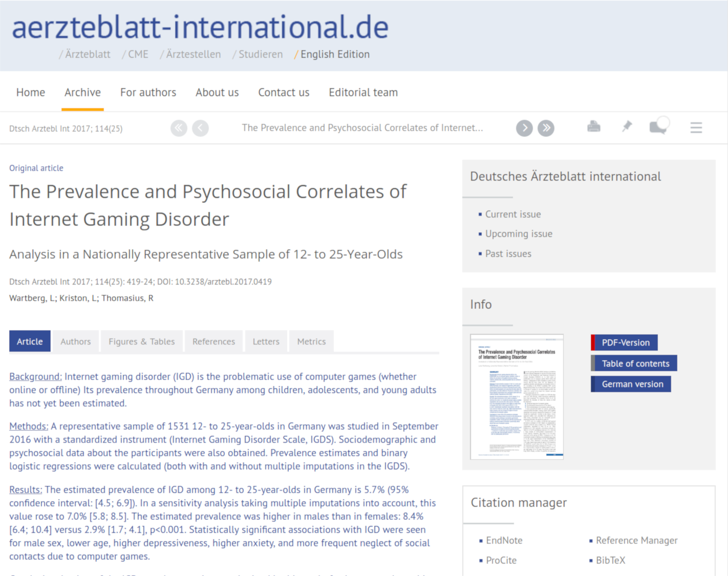Pin article with pushpin icon
The width and height of the screenshot is (728, 576).
(x=627, y=127)
